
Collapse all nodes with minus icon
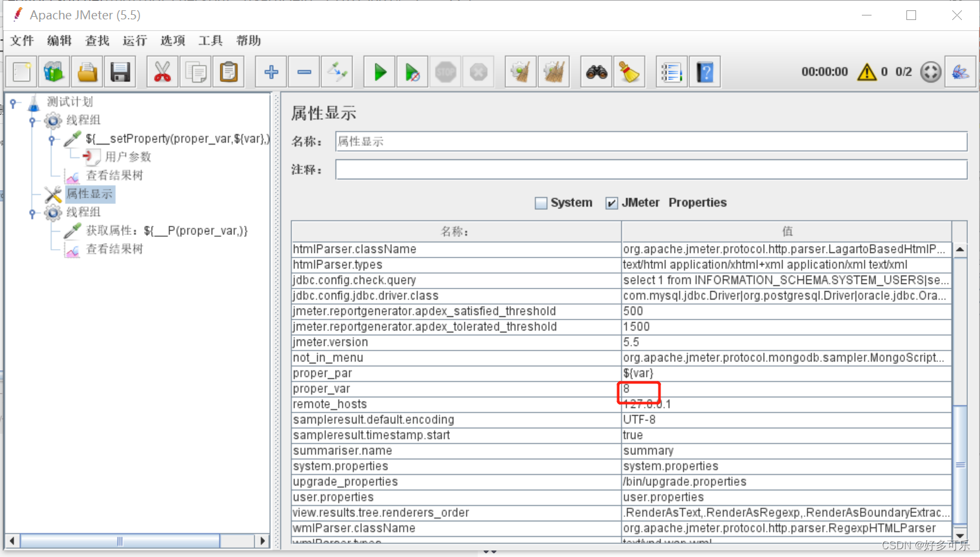304,72
